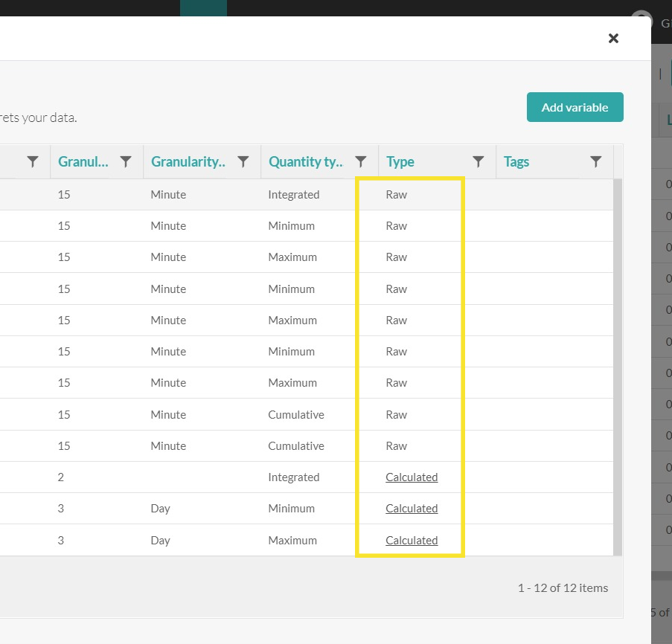
Task: Open the Type column filter dropdown
Action: 477,161
